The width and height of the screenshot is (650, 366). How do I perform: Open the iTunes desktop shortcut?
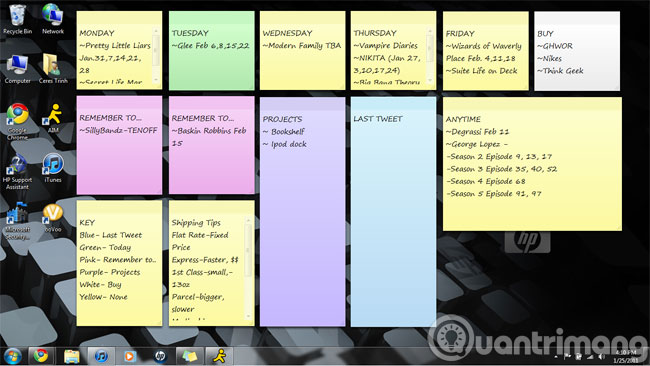[x=53, y=168]
